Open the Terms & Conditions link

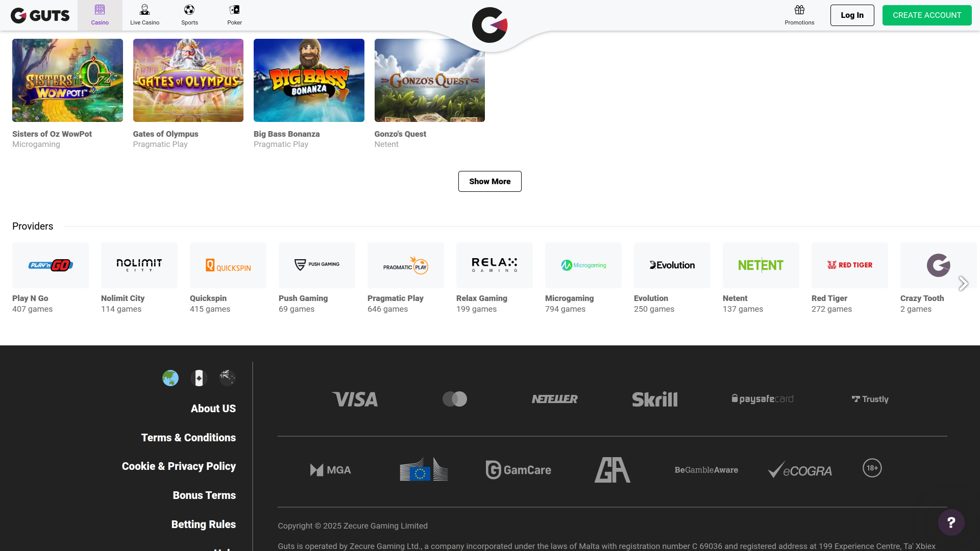188,437
